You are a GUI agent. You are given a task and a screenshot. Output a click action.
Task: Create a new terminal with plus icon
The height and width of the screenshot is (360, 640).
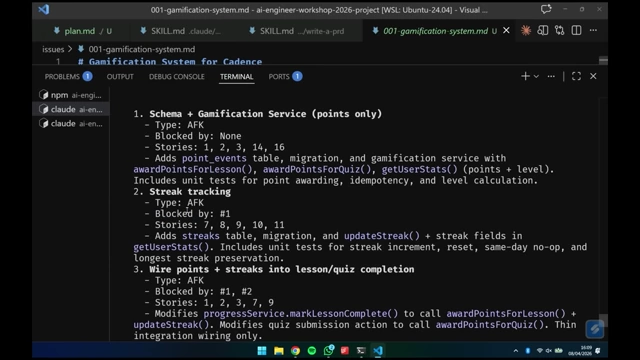point(525,76)
